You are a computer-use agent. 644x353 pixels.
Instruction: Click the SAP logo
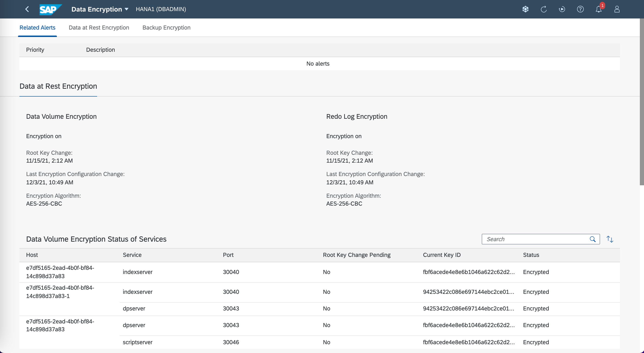[50, 9]
